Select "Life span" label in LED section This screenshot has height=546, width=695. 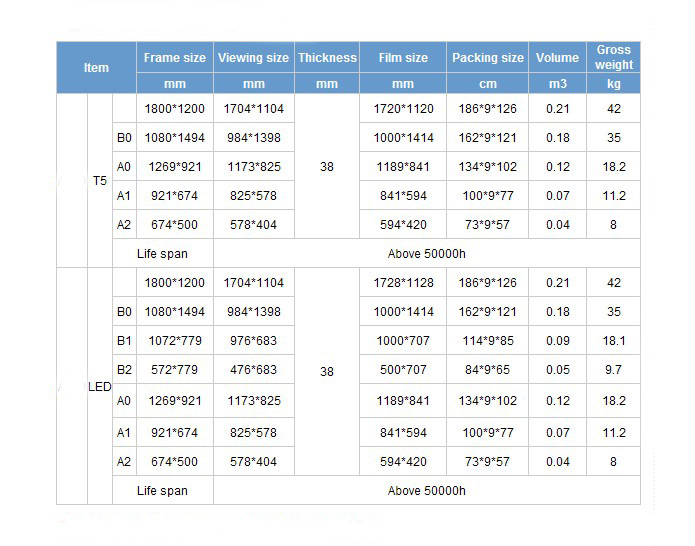pos(162,491)
